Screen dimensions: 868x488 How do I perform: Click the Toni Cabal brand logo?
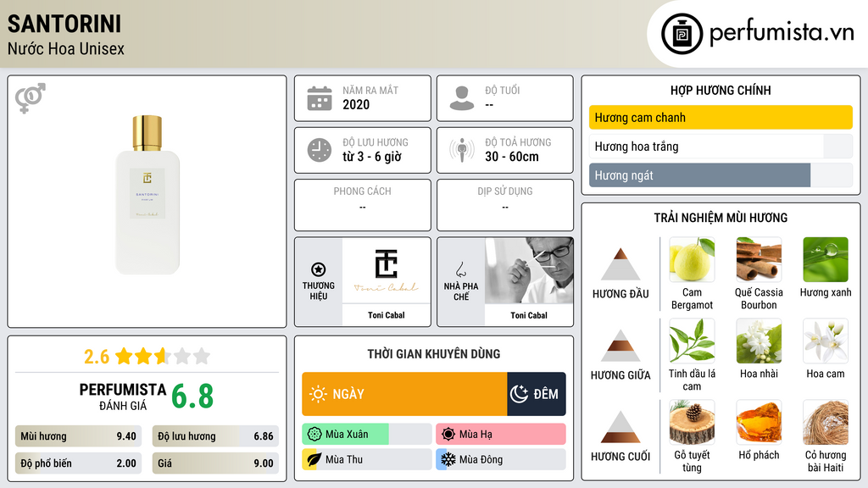[x=387, y=270]
